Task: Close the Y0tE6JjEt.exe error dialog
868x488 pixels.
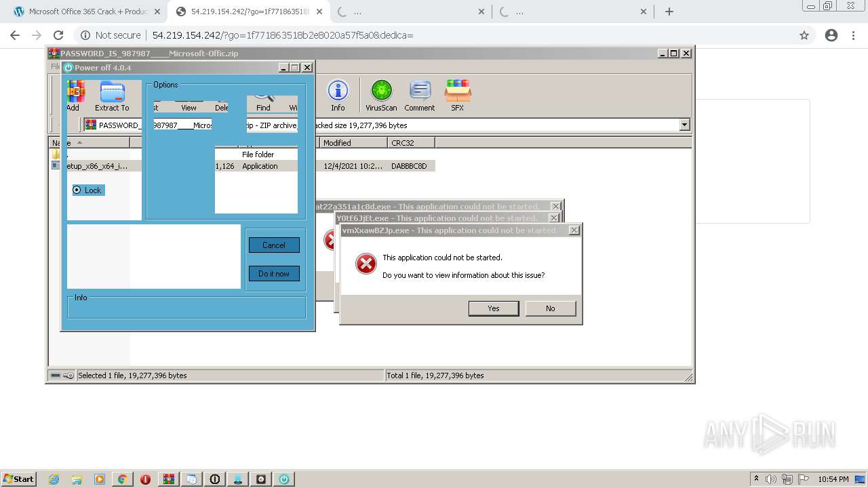Action: click(x=554, y=218)
